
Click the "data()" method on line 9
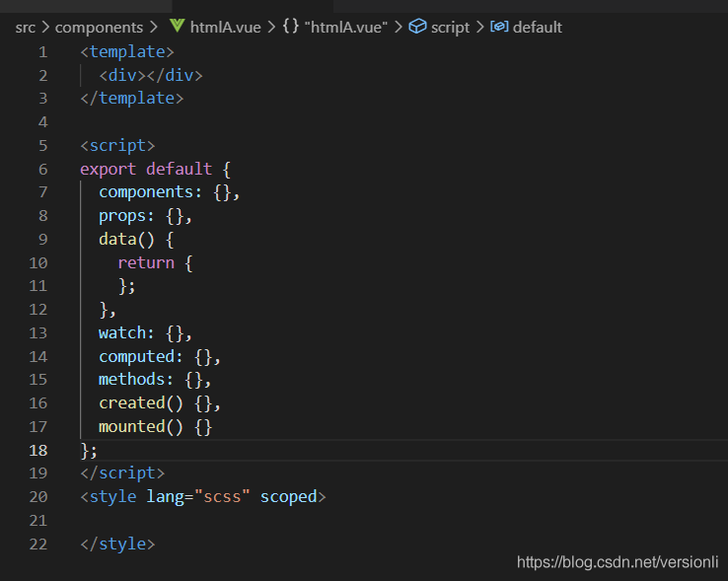[x=126, y=239]
